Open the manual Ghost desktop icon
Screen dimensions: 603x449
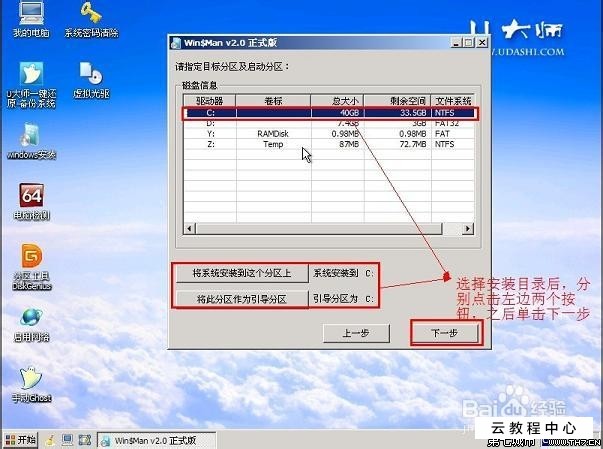tap(31, 384)
